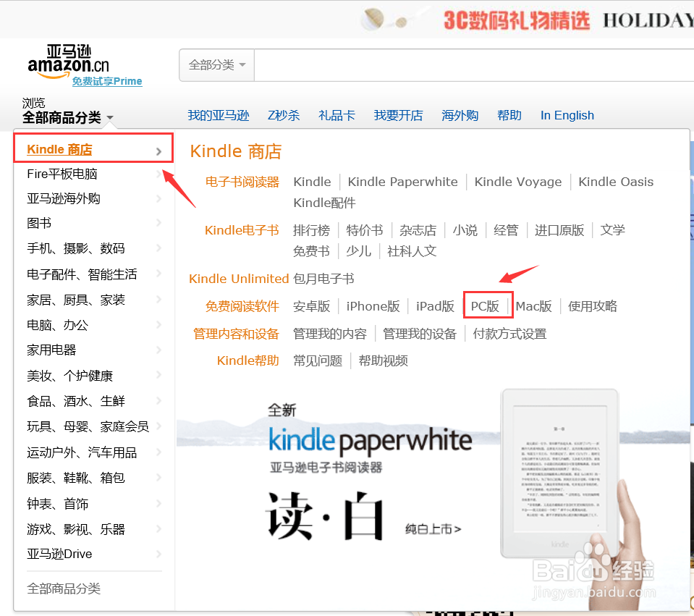
Task: Select 我要开店 in the top navigation
Action: (398, 116)
